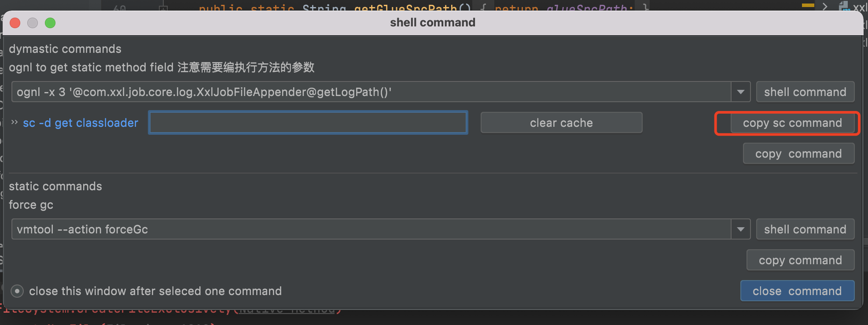The image size is (868, 325).
Task: Expand the vmtool forceGc dropdown arrow
Action: (x=741, y=229)
